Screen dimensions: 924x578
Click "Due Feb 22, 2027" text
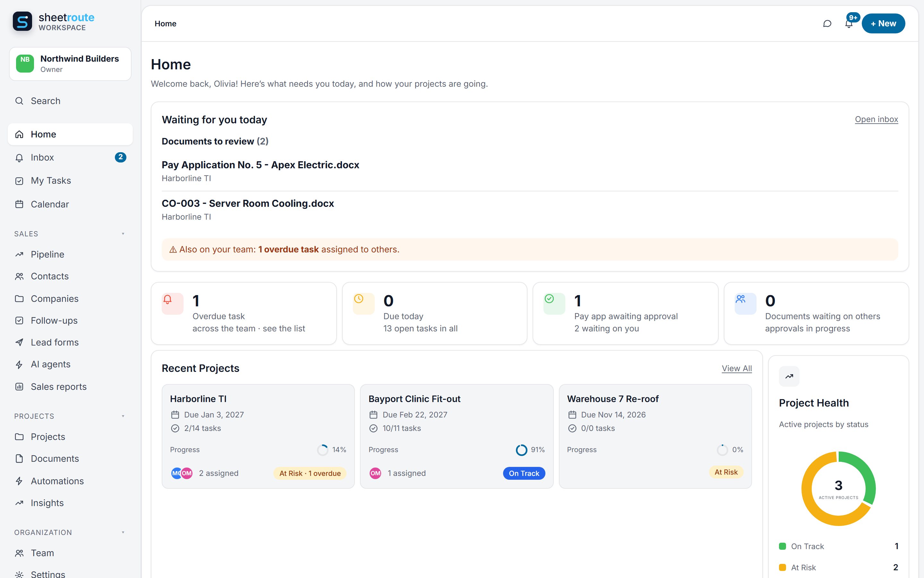tap(415, 415)
